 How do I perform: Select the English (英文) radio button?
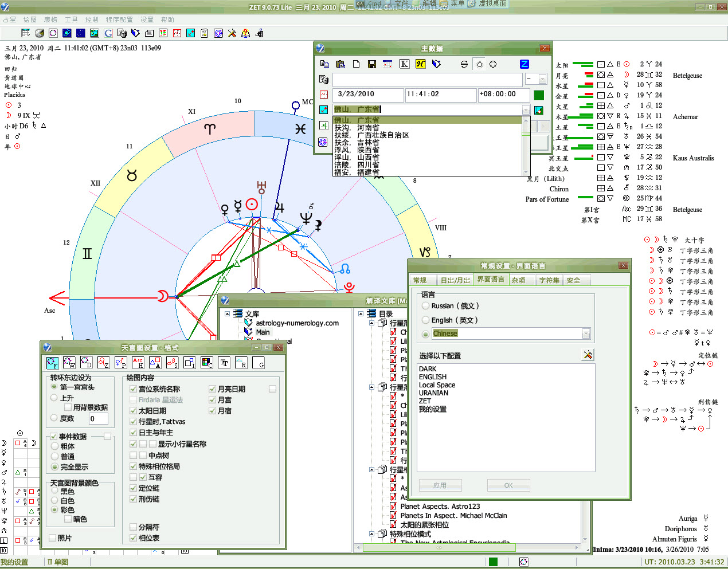(x=425, y=320)
